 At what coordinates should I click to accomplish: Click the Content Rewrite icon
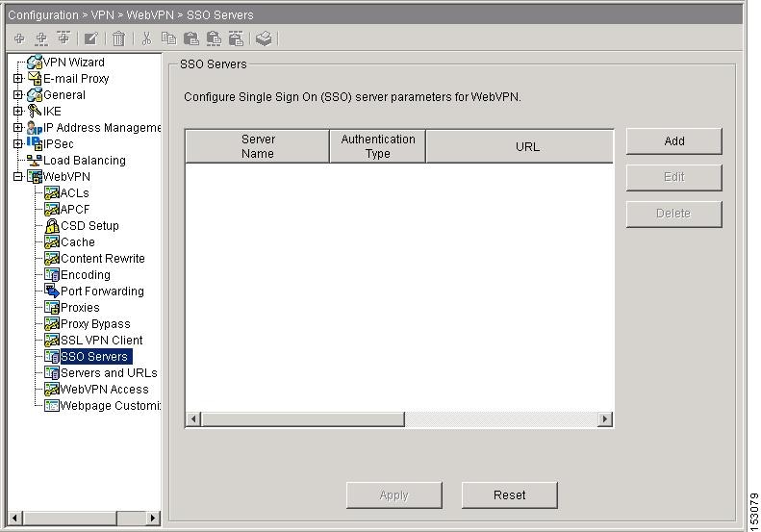51,258
